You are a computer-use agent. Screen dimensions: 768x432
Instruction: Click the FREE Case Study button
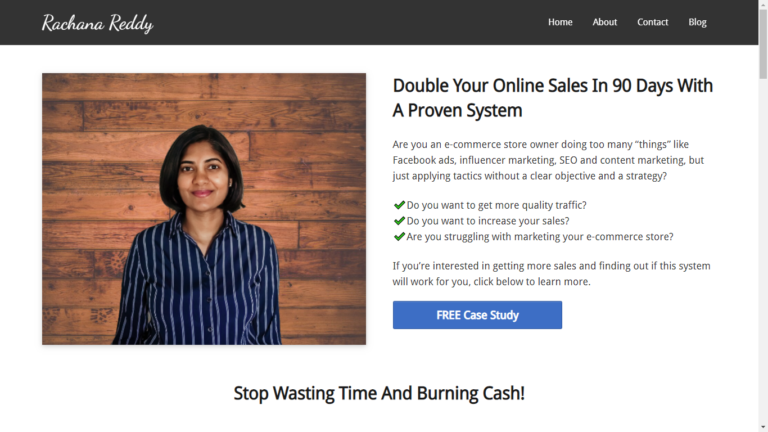477,315
